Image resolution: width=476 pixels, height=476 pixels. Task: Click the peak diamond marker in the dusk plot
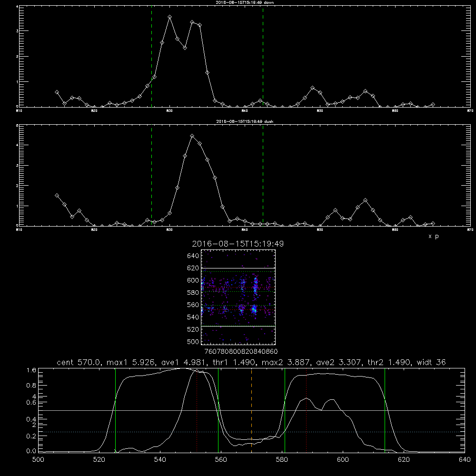coord(192,136)
